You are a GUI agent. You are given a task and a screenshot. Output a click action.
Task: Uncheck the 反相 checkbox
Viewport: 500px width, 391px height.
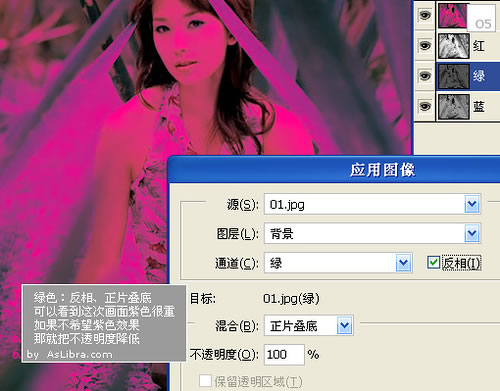tap(433, 263)
